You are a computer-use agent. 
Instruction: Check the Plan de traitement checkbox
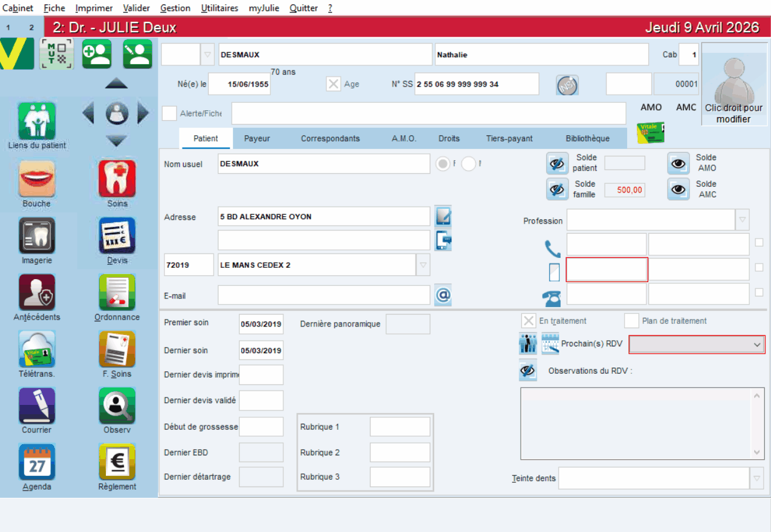tap(631, 321)
